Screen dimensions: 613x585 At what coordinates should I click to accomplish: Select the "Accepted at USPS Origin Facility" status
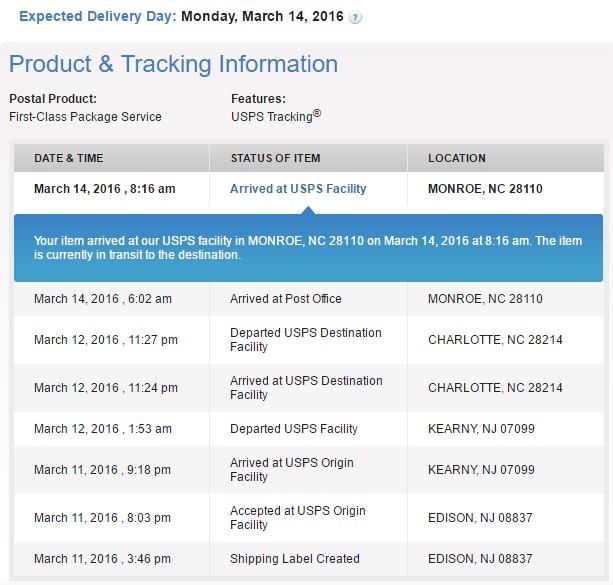point(298,518)
